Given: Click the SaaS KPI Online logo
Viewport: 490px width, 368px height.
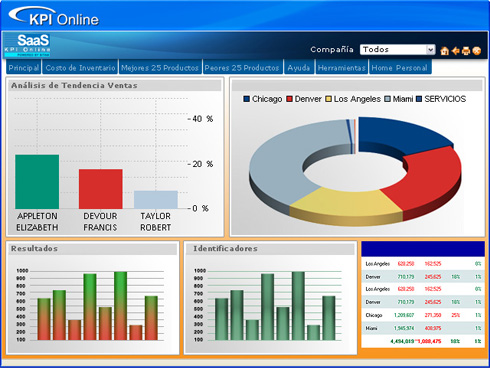Looking at the screenshot, I should coord(27,45).
